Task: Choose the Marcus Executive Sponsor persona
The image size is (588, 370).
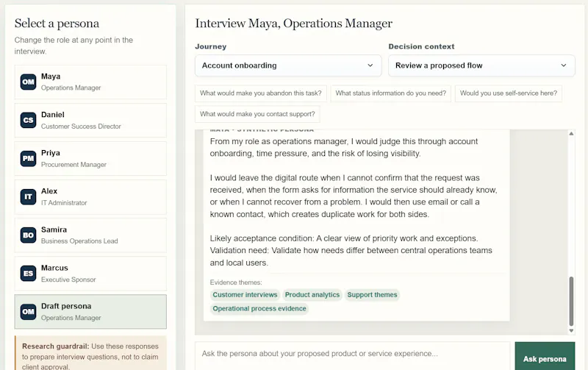Action: tap(90, 273)
